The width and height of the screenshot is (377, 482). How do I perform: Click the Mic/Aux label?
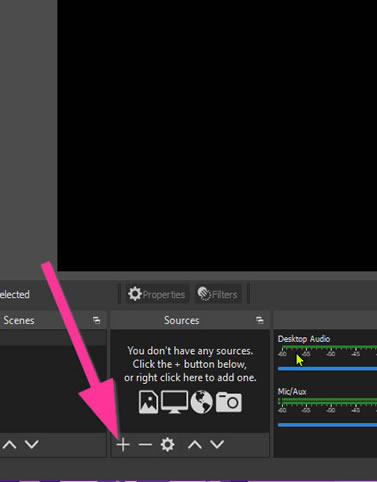pyautogui.click(x=292, y=391)
